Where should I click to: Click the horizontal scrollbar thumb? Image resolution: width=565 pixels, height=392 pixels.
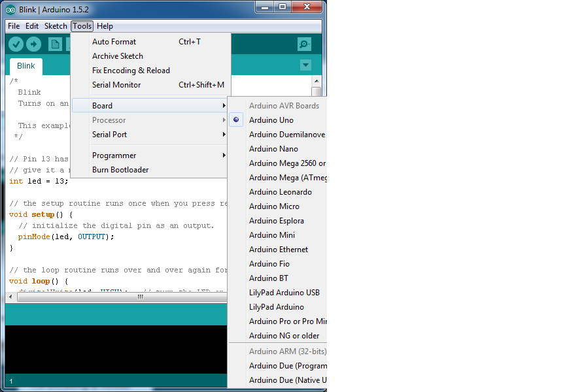tap(122, 297)
